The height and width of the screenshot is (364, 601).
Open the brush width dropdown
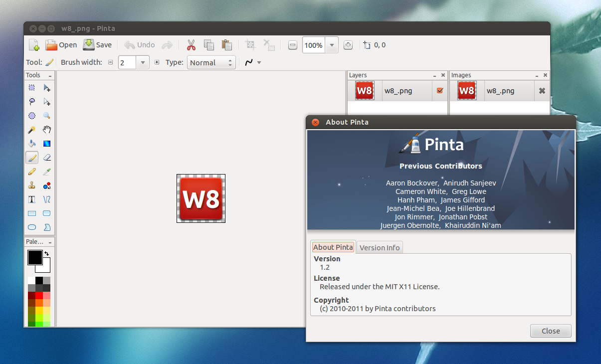click(143, 62)
